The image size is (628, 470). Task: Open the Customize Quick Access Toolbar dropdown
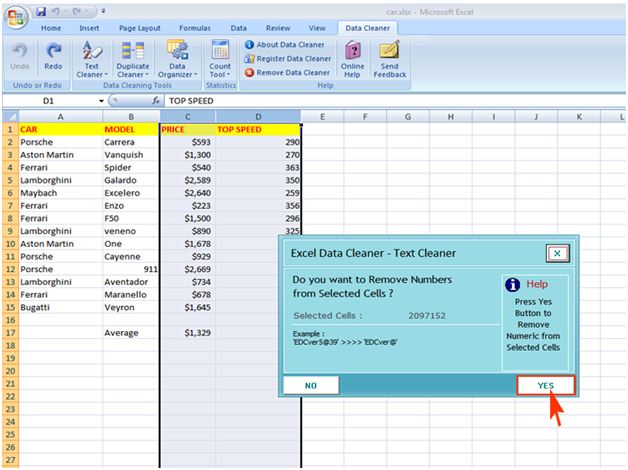point(103,11)
